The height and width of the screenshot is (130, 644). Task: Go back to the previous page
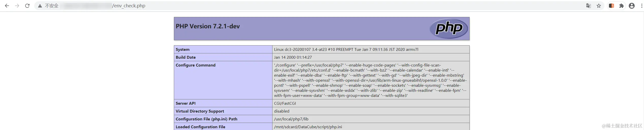click(7, 6)
